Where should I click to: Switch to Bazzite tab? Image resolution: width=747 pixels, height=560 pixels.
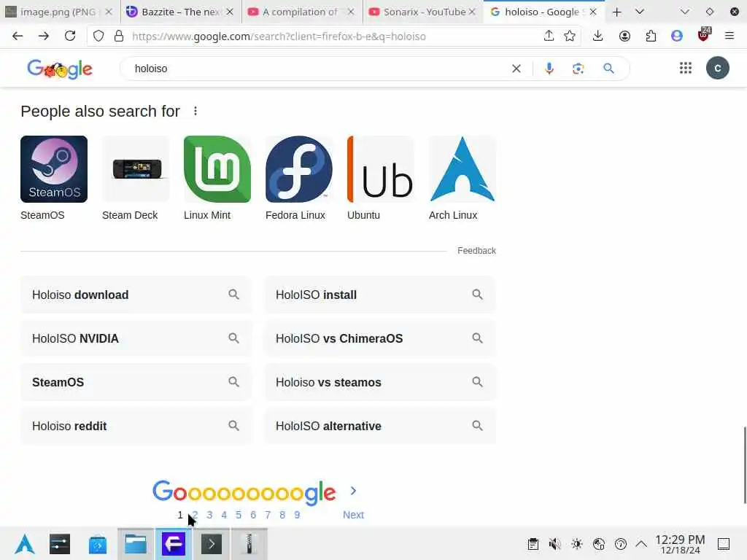[x=181, y=12]
